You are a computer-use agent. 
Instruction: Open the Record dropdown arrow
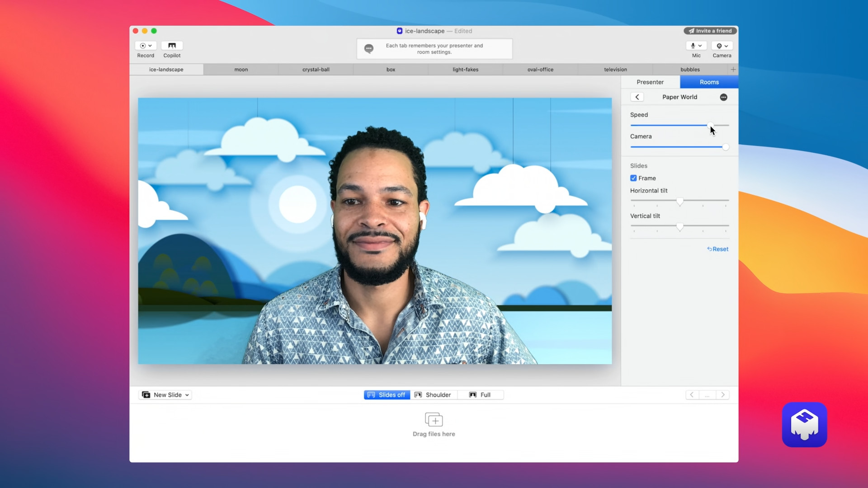pos(151,45)
